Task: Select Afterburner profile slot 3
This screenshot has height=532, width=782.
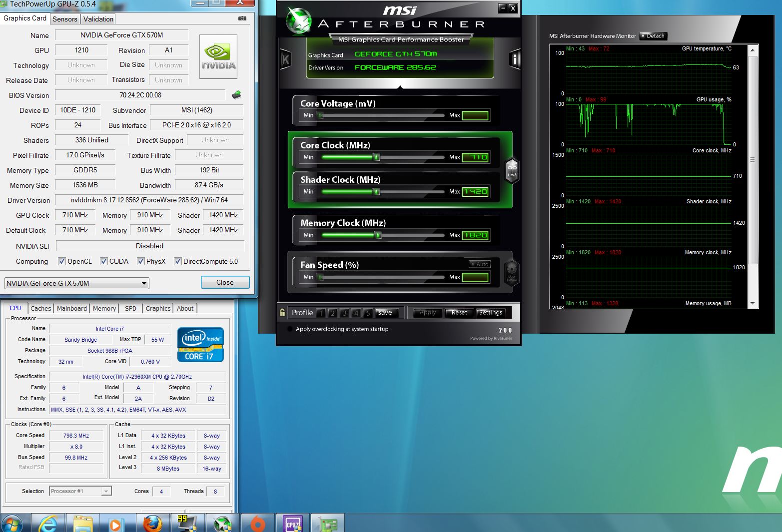Action: click(344, 313)
